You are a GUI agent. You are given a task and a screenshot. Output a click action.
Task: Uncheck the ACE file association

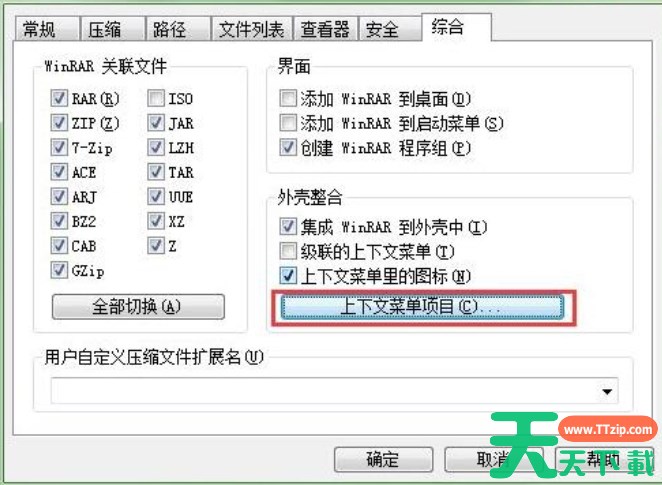click(59, 172)
